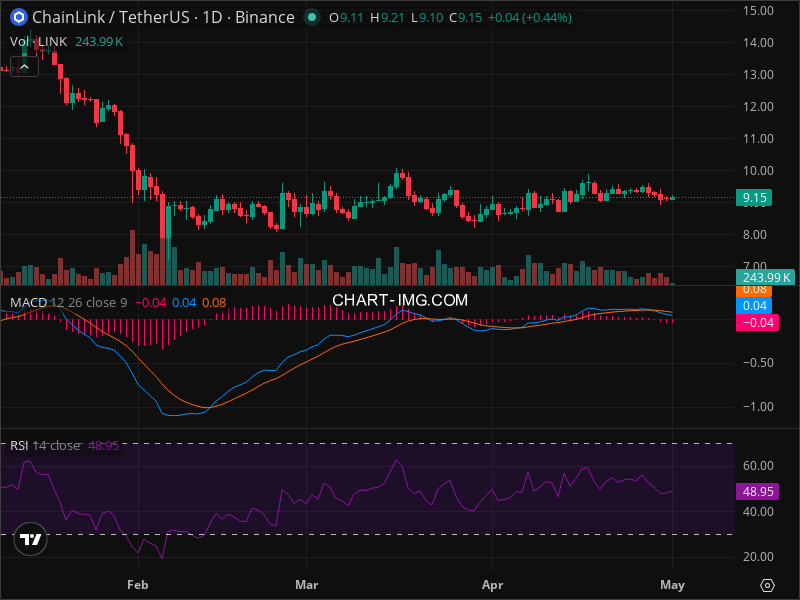Click the open value O9.11 in header
The width and height of the screenshot is (800, 600).
click(346, 18)
